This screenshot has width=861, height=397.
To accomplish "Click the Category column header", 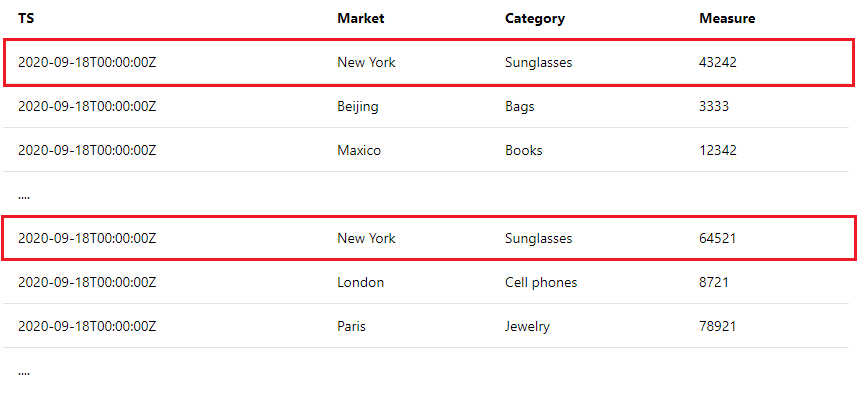I will click(x=535, y=18).
